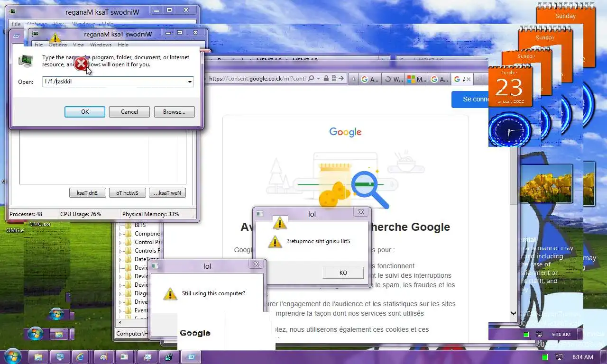This screenshot has width=607, height=364.
Task: Click the 6:14 AM taskbar clock
Action: click(582, 357)
